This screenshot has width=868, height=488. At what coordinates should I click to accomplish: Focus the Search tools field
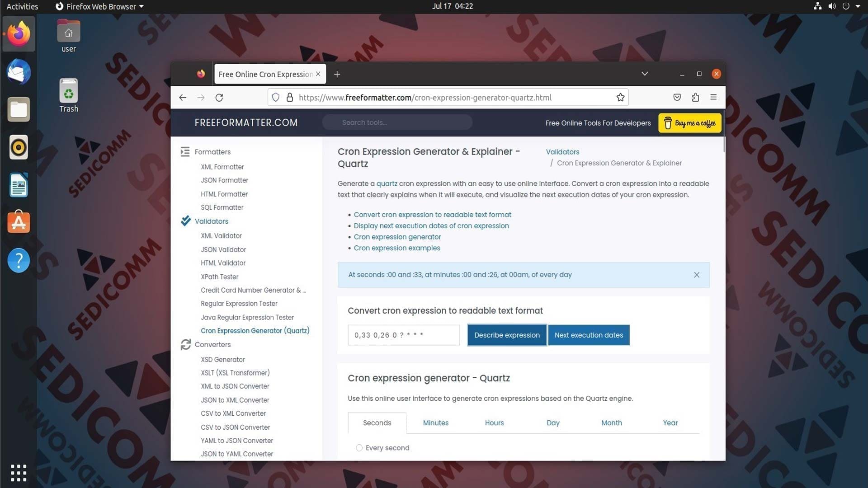click(x=397, y=122)
